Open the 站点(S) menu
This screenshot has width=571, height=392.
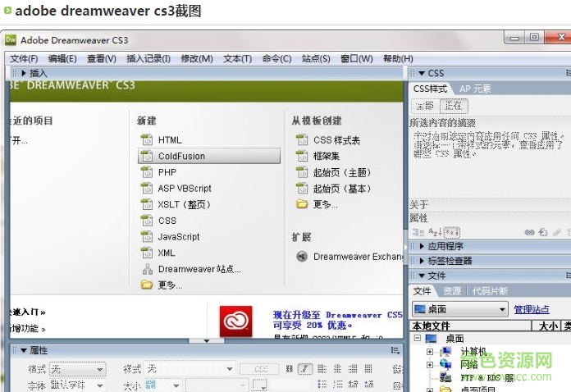[316, 58]
